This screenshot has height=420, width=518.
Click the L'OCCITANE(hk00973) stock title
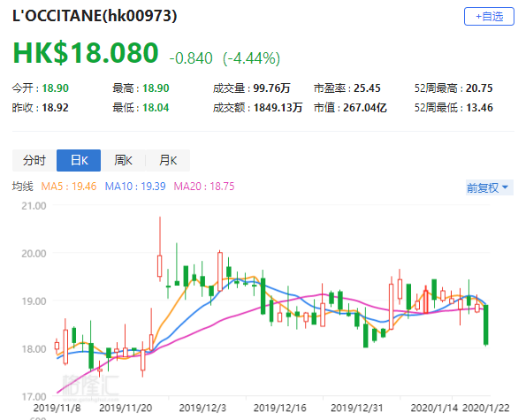95,16
